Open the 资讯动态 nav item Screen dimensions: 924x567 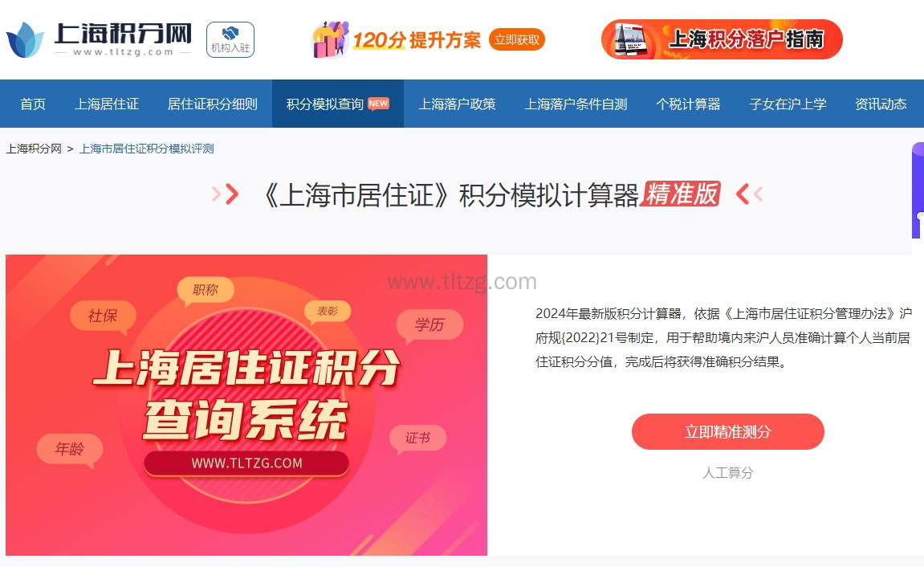(x=881, y=104)
